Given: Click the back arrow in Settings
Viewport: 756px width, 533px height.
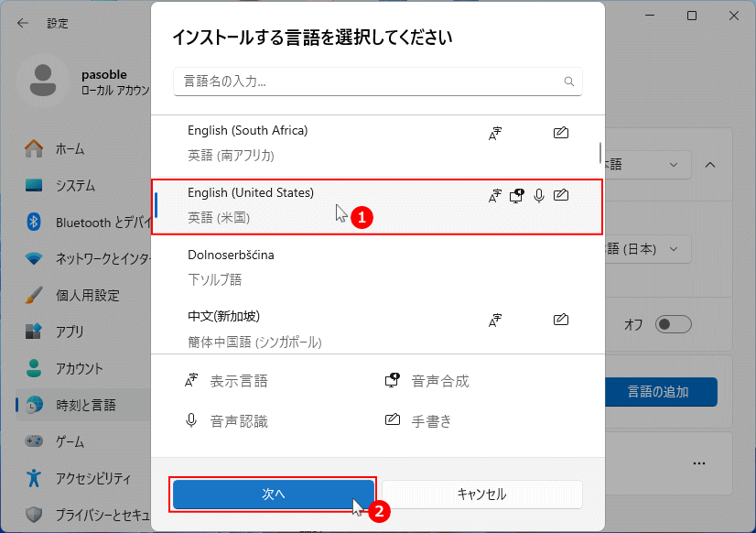Looking at the screenshot, I should tap(21, 23).
